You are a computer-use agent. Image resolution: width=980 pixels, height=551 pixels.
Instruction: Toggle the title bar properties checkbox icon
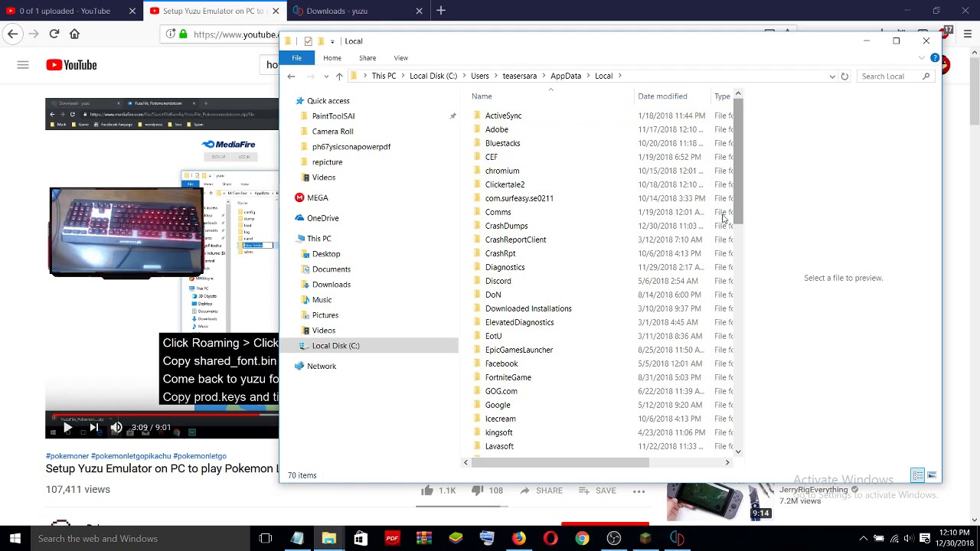click(x=308, y=41)
